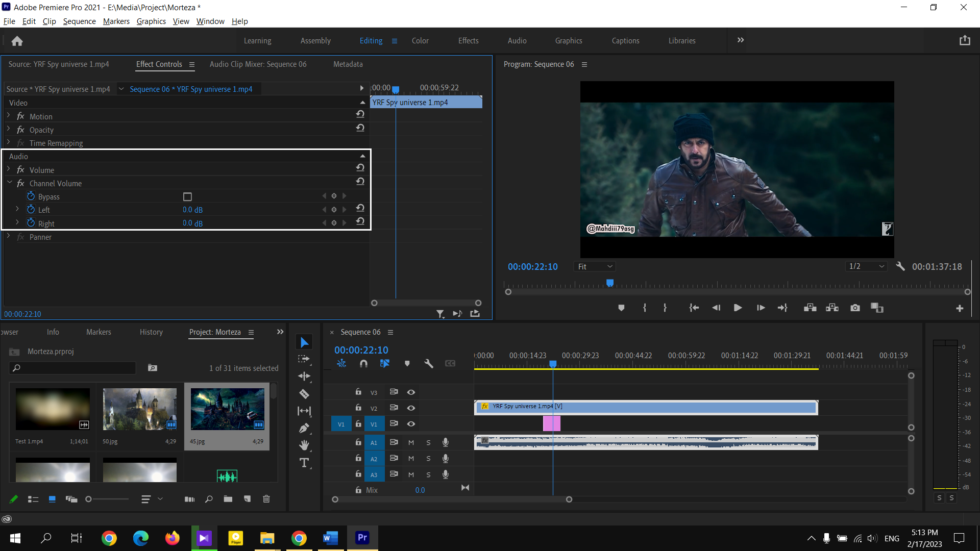Step back one frame
This screenshot has height=551, width=980.
[x=716, y=308]
